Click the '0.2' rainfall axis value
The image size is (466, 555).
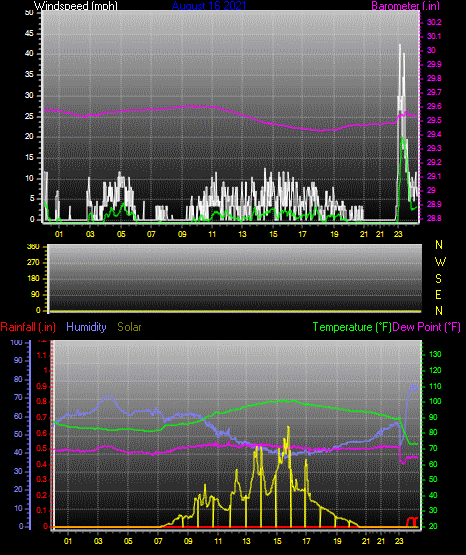(42, 495)
